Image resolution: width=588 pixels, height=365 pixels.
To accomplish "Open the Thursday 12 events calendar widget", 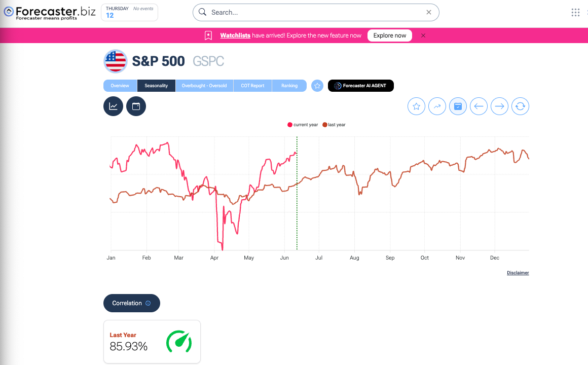I will [129, 13].
